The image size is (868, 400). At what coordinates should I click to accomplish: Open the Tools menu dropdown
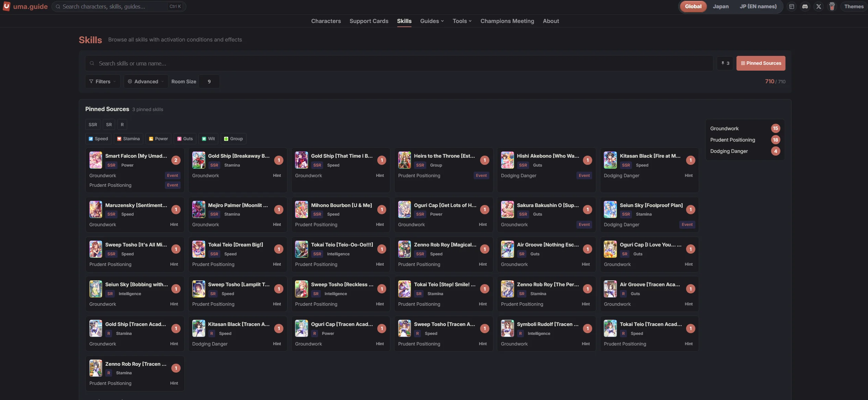tap(462, 21)
